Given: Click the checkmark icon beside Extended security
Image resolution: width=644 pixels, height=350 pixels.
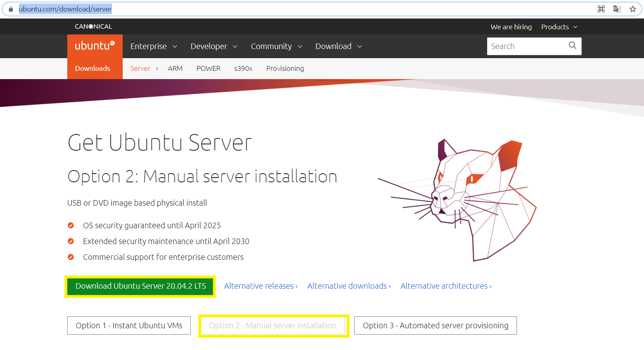Looking at the screenshot, I should 71,241.
